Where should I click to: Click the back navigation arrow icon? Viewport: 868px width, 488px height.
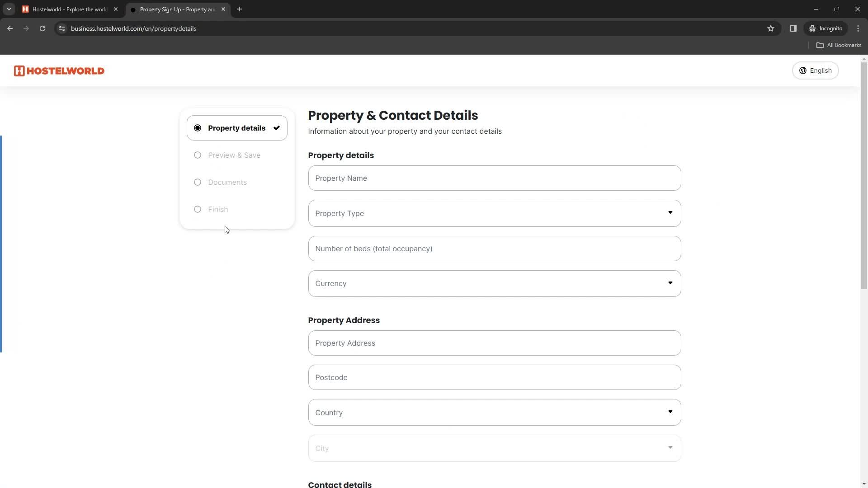(10, 28)
